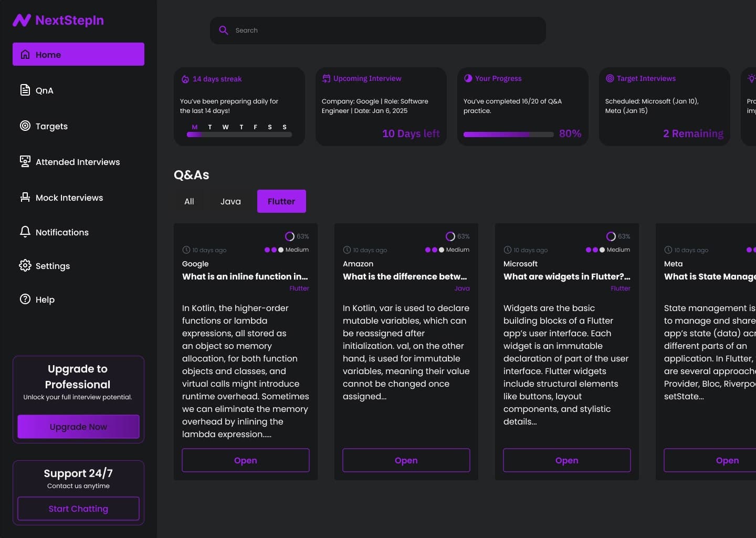Click the Mock Interviews seat icon
756x538 pixels.
pos(25,197)
